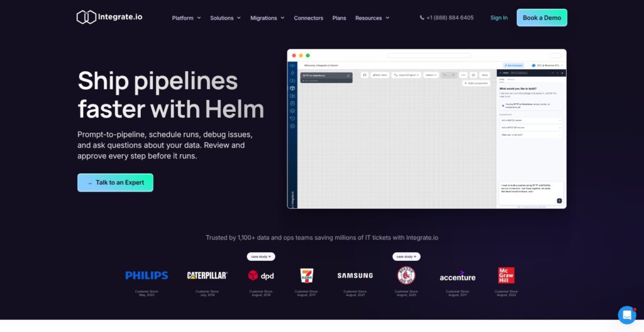Open the Helm product demo screenshot
Screen dimensions: 644x332
[427, 129]
